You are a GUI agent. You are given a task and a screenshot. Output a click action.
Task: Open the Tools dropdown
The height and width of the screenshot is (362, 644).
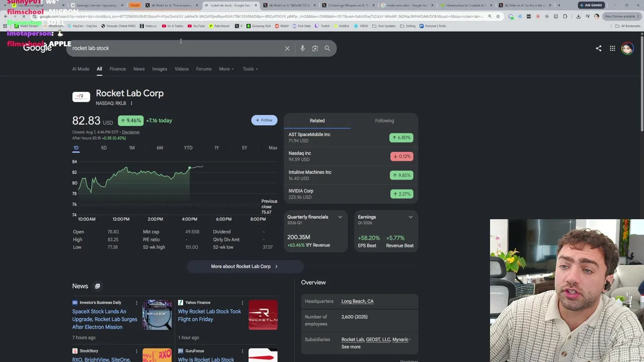pos(250,69)
